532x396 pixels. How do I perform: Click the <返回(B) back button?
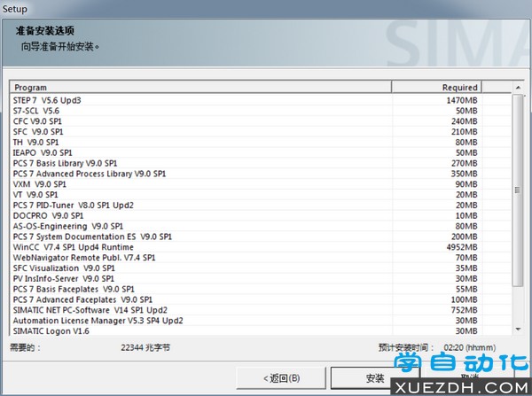[281, 378]
